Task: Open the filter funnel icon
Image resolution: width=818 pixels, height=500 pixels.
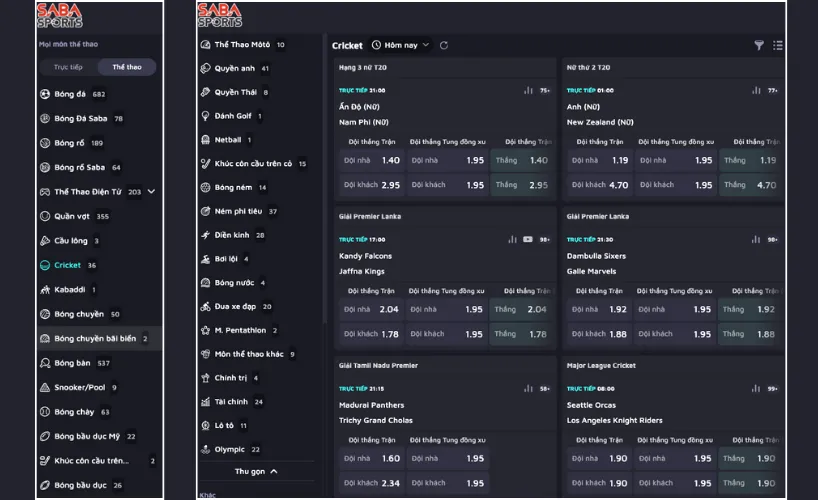Action: click(x=759, y=45)
